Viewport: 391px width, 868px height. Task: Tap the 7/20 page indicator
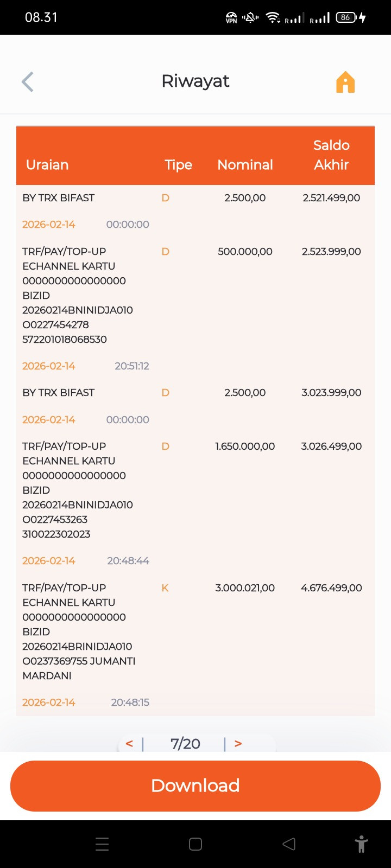point(185,744)
